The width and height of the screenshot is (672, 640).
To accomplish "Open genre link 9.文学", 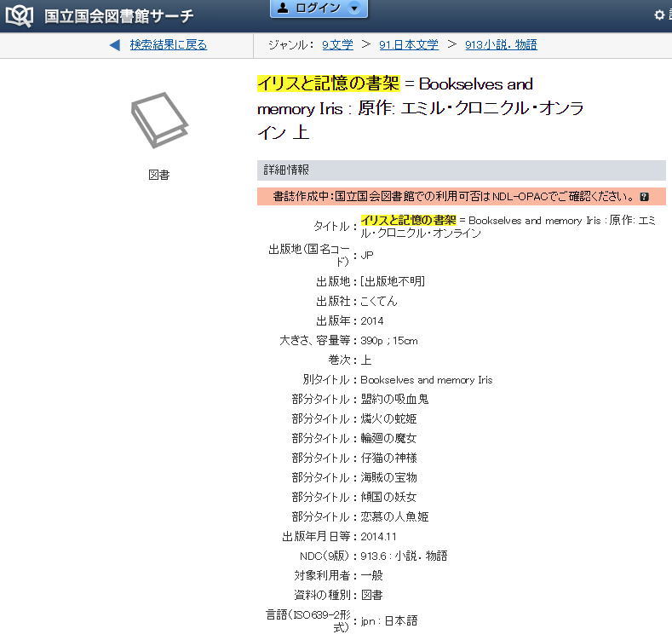I will (338, 44).
